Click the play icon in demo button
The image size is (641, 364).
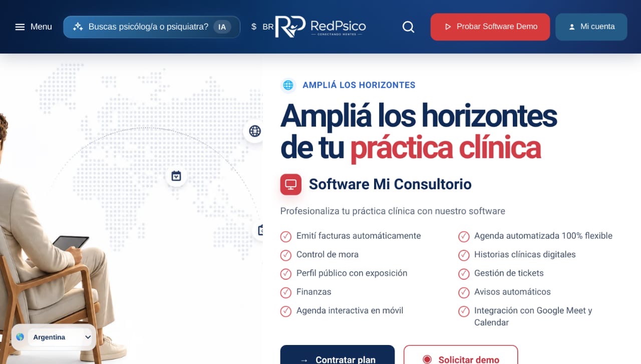pos(447,27)
